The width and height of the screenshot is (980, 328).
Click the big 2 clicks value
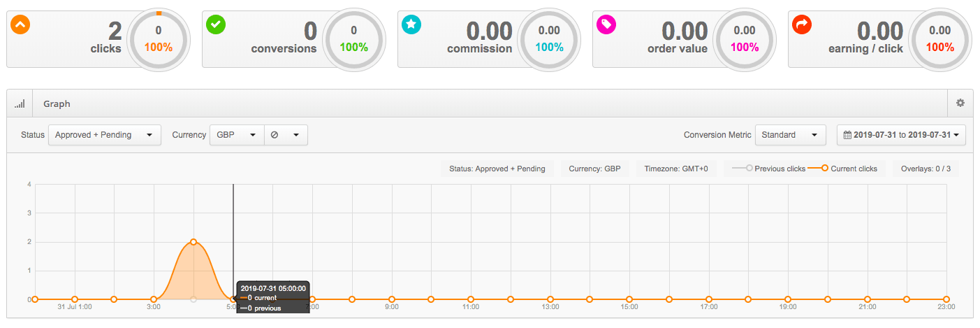115,31
